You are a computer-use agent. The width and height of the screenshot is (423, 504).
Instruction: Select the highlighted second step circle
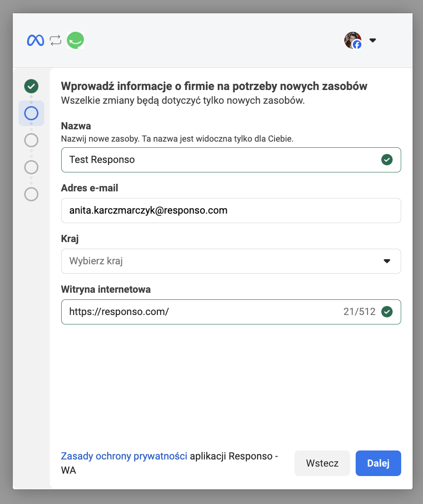pyautogui.click(x=31, y=113)
